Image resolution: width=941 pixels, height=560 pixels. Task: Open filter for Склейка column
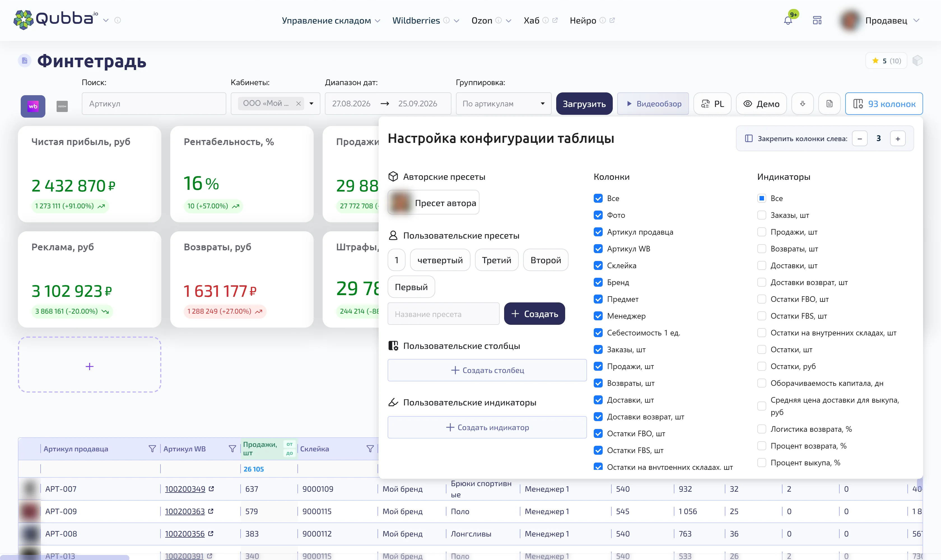pos(370,449)
